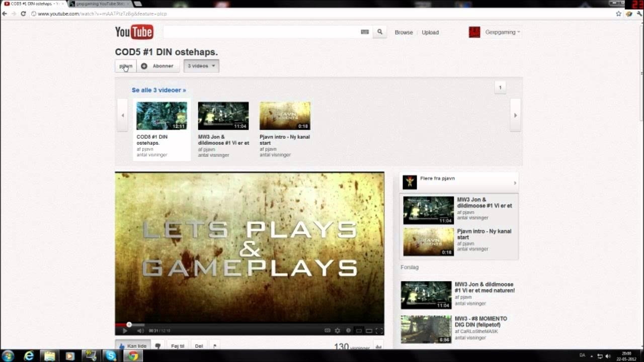Click the search magnifier button
The height and width of the screenshot is (362, 644).
(380, 32)
